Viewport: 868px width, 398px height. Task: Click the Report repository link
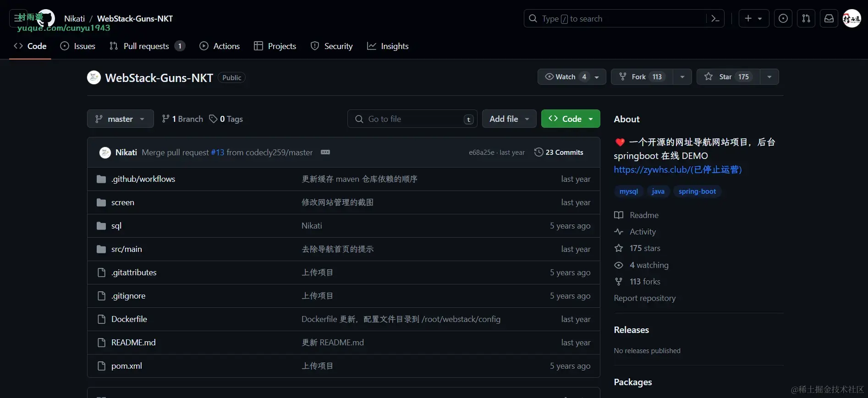[645, 298]
